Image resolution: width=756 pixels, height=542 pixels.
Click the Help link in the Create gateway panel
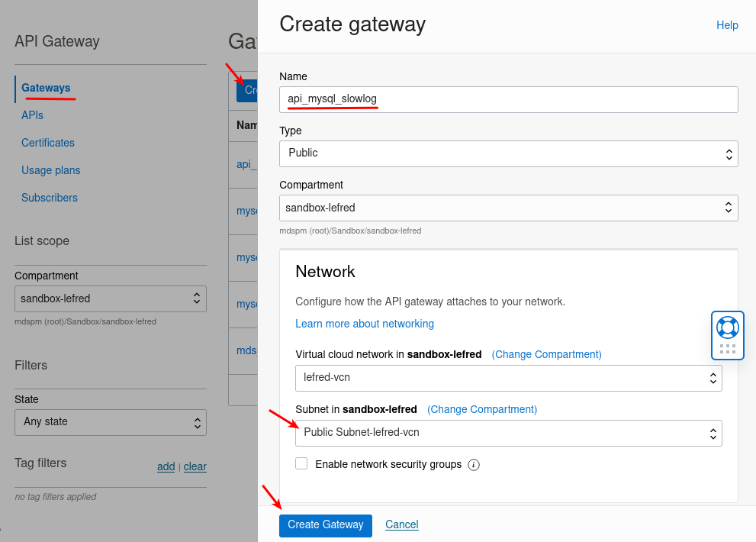(726, 25)
